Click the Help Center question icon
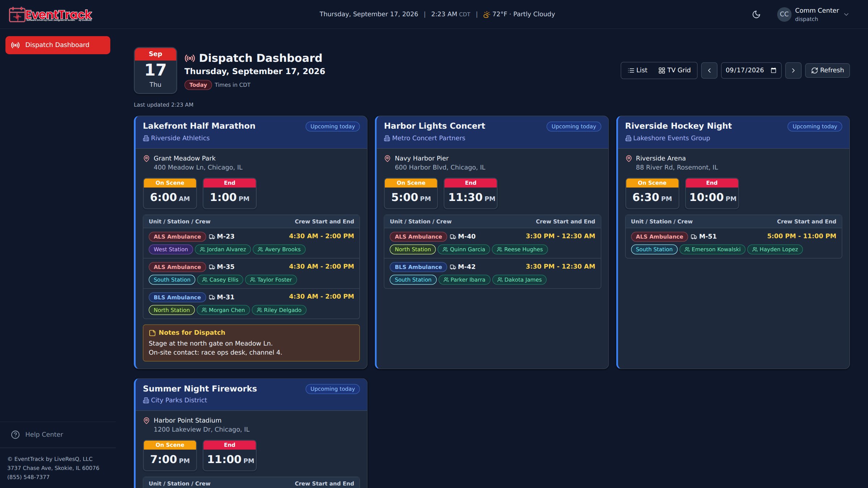The width and height of the screenshot is (868, 488). 15,435
